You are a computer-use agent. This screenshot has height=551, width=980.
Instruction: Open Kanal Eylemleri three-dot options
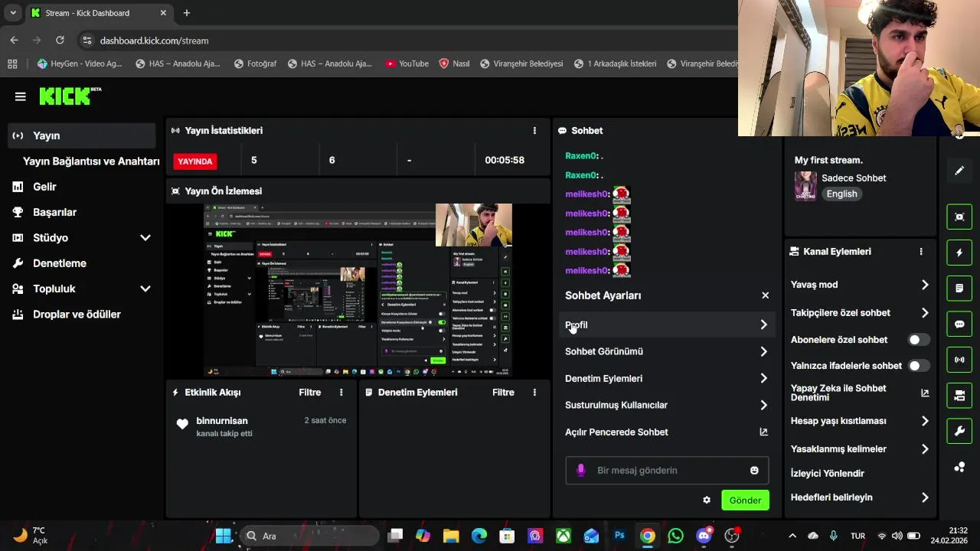[921, 252]
